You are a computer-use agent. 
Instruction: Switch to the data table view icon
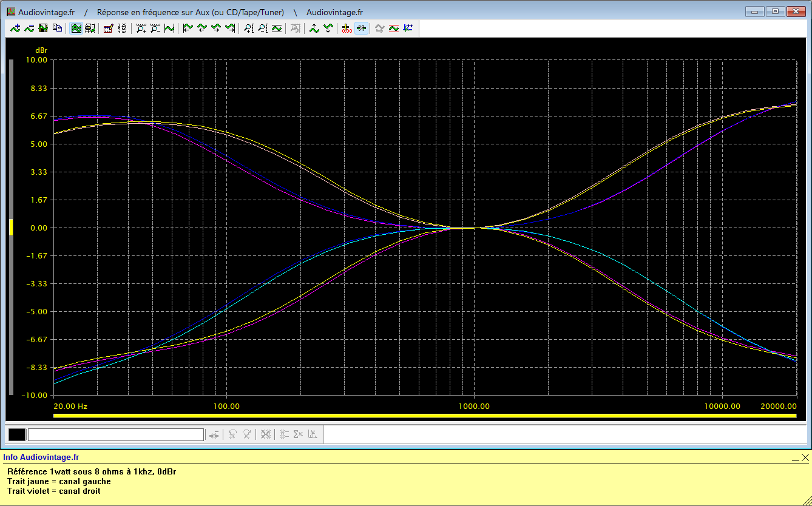(x=90, y=28)
